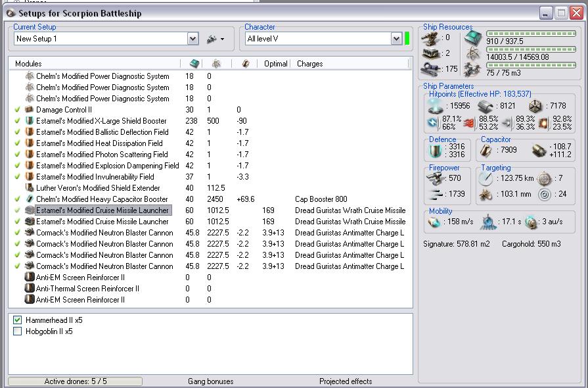Image resolution: width=588 pixels, height=388 pixels.
Task: Click into the New Setup 1 name field
Action: (x=101, y=39)
